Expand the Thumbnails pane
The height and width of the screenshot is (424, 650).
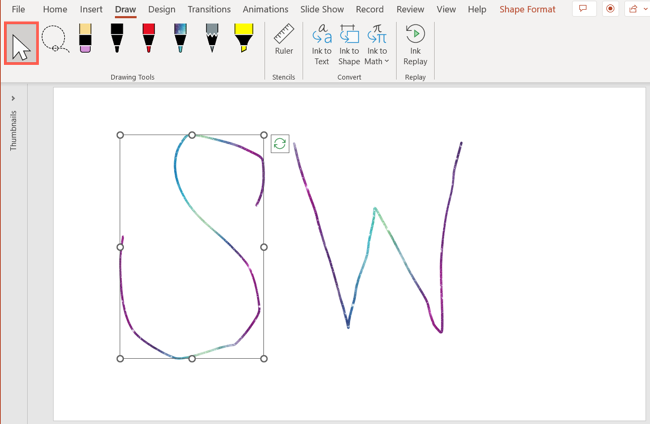(x=13, y=99)
